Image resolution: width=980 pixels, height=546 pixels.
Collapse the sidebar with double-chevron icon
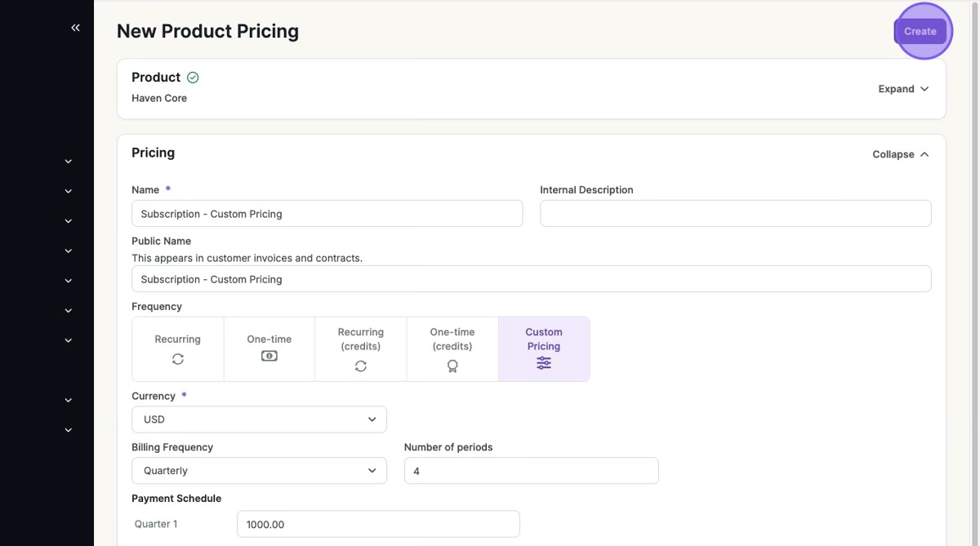75,28
